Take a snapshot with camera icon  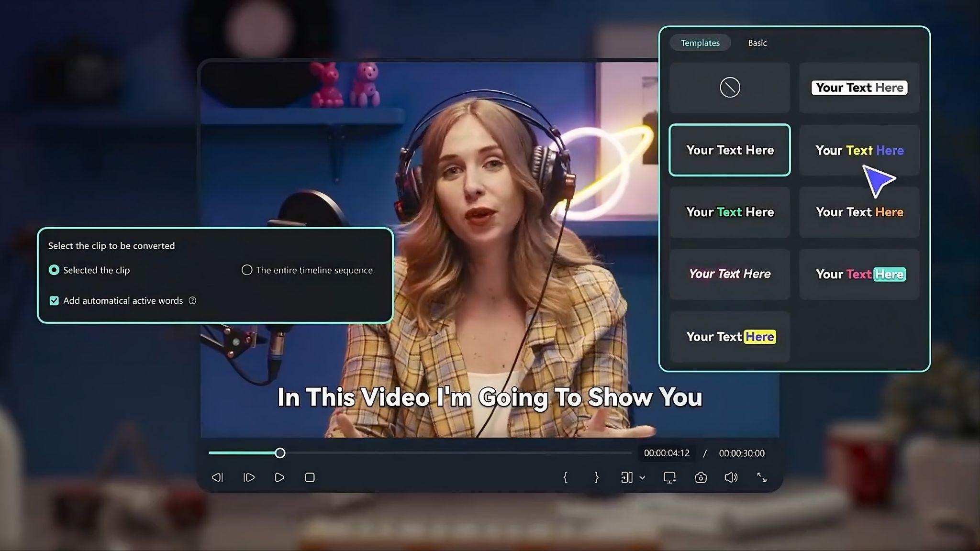pos(701,477)
